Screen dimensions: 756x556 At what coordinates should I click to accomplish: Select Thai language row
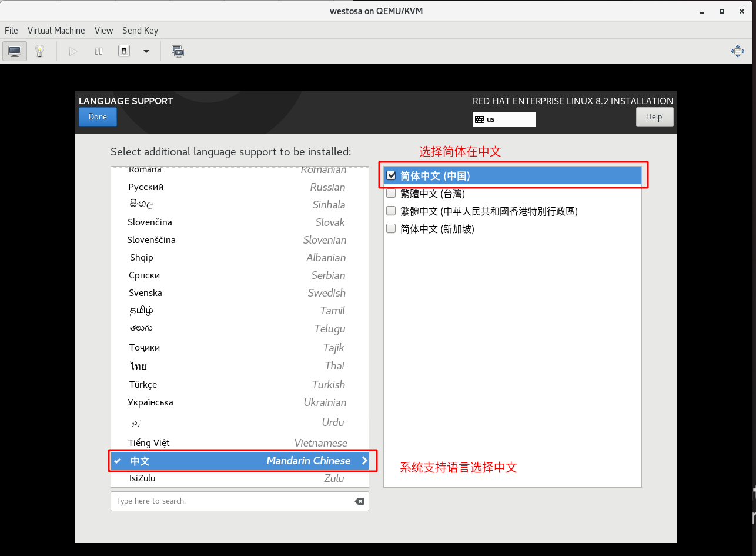coord(240,366)
